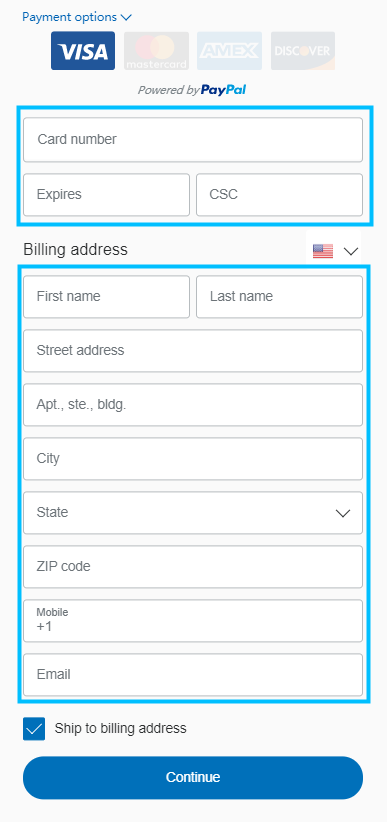Select the Mobile number field

[x=193, y=621]
